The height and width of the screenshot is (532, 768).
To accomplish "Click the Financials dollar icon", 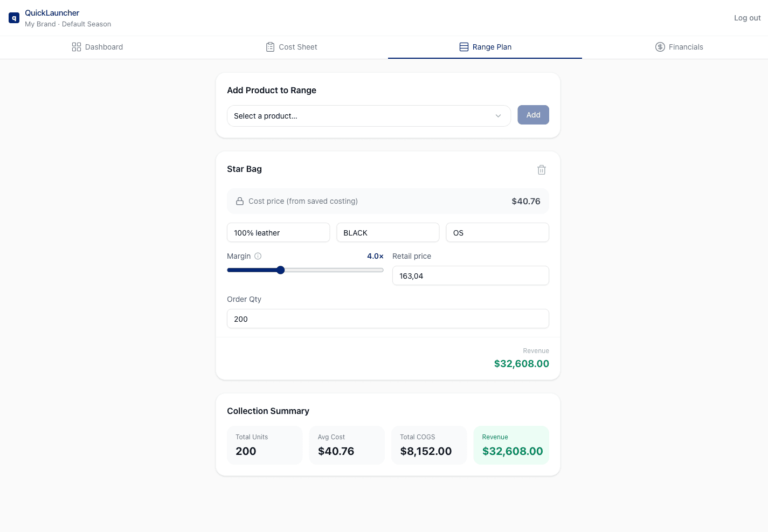I will 660,47.
